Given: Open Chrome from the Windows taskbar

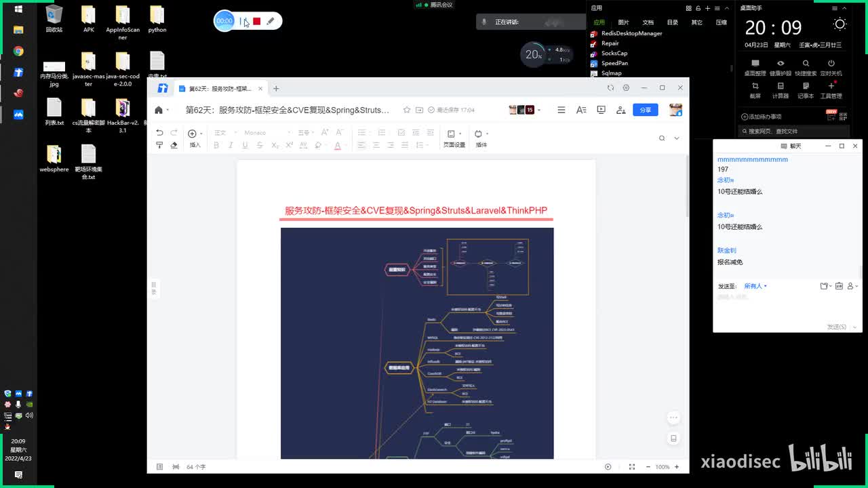Looking at the screenshot, I should coord(18,52).
